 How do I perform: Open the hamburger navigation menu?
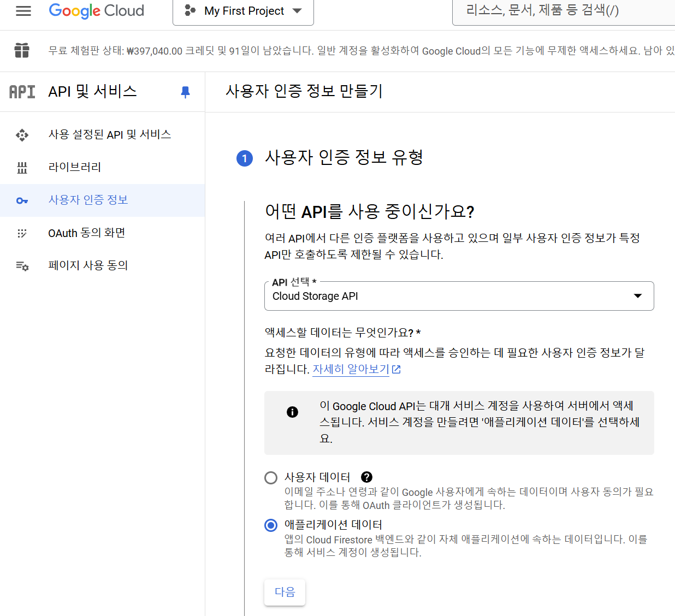click(23, 11)
